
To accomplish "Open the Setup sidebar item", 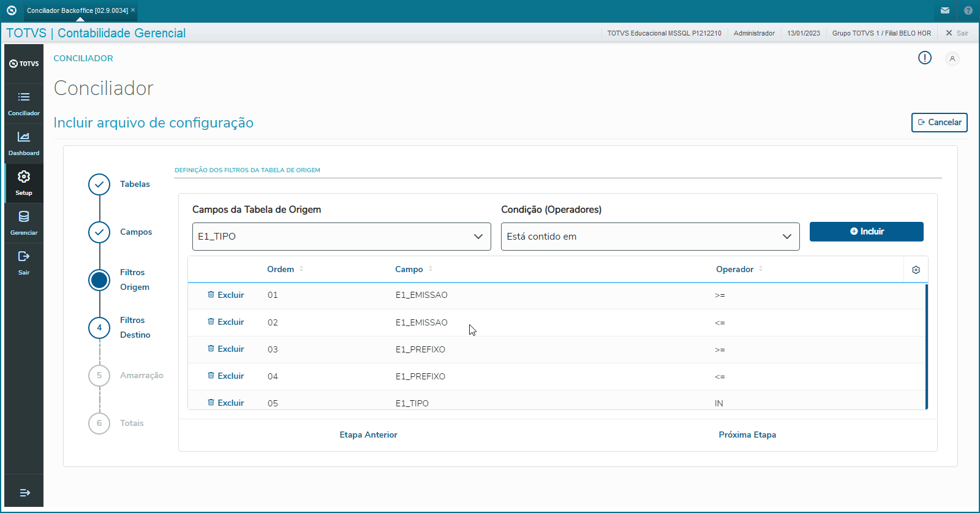I will [24, 183].
